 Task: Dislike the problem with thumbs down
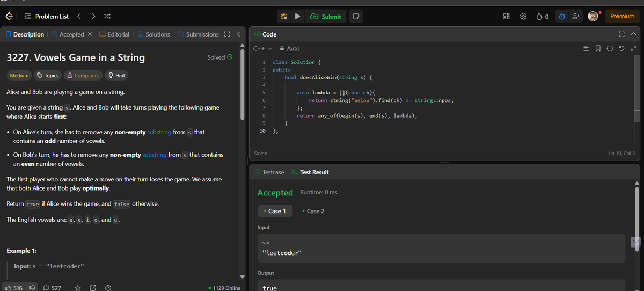pos(31,288)
